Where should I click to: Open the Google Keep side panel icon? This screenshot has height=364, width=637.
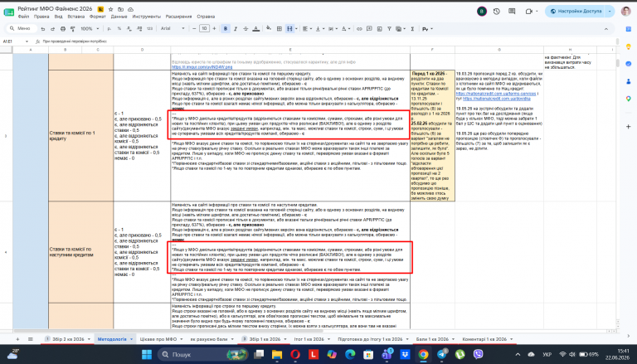(x=628, y=47)
